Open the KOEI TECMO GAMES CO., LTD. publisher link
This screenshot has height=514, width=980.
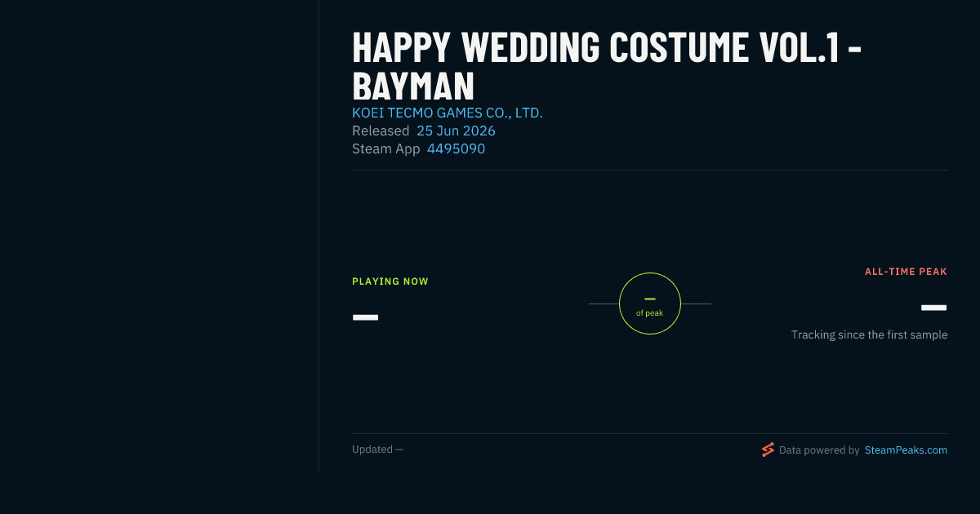(x=448, y=113)
